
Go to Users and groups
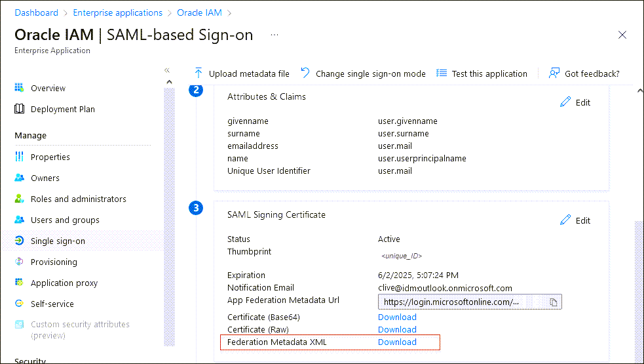(65, 220)
